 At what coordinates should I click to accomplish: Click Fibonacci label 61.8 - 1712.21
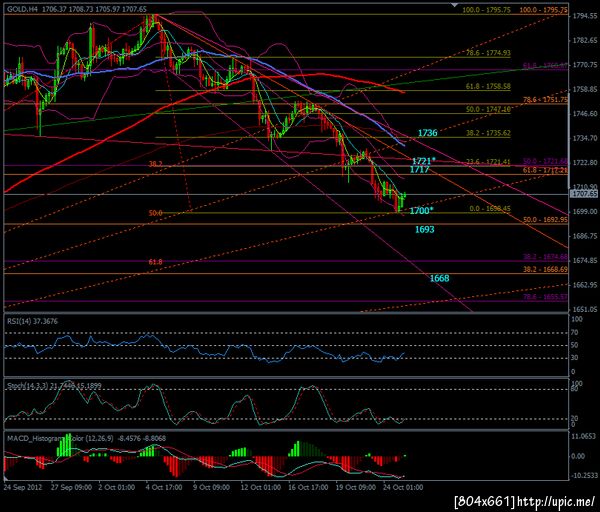545,170
